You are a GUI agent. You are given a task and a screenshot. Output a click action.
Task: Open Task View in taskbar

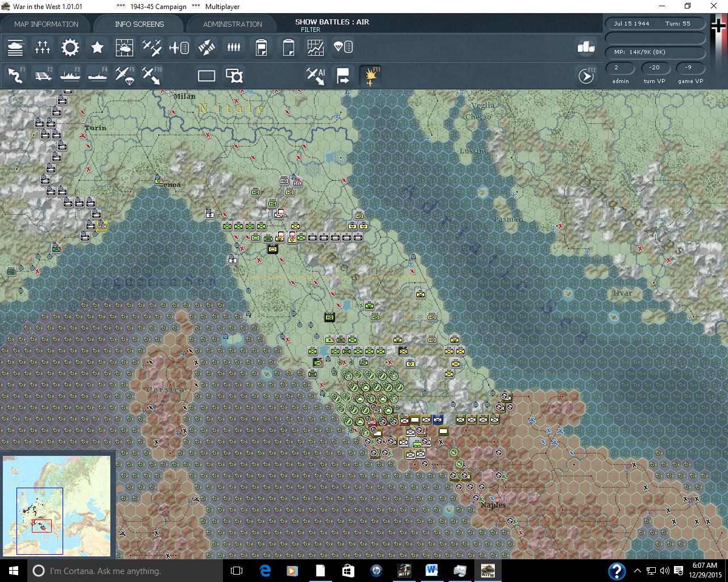point(237,571)
